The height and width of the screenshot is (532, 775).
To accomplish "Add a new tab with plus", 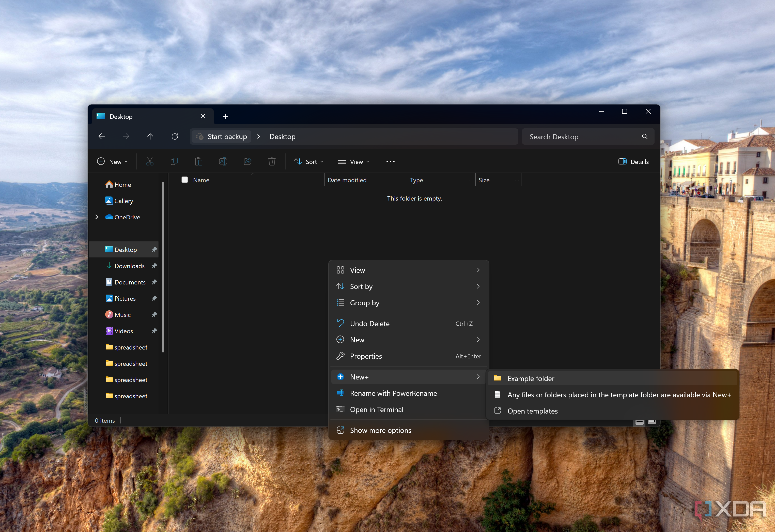I will pyautogui.click(x=225, y=116).
